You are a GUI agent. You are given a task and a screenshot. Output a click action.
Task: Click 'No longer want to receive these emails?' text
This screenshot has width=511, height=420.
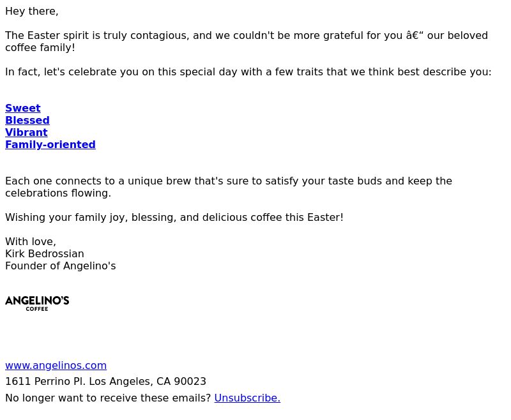[x=108, y=398]
